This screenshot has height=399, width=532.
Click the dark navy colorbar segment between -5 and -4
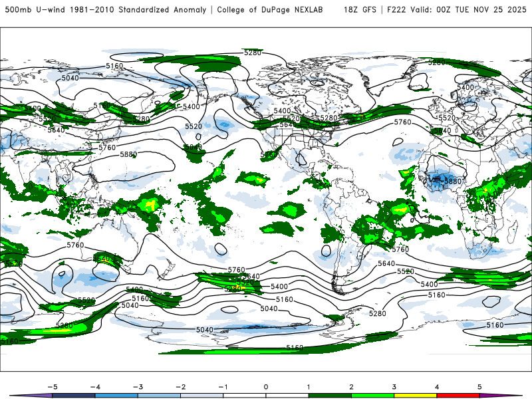click(74, 396)
